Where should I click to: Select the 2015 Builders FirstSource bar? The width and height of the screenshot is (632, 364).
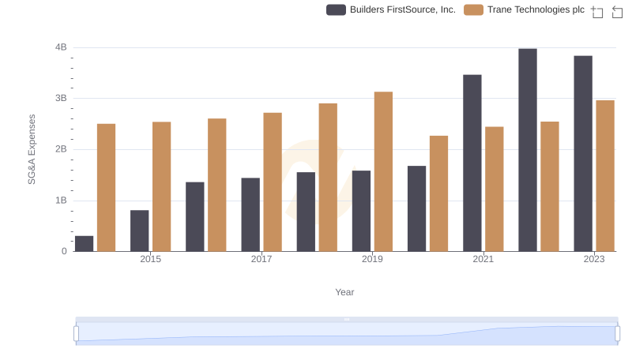pyautogui.click(x=140, y=231)
